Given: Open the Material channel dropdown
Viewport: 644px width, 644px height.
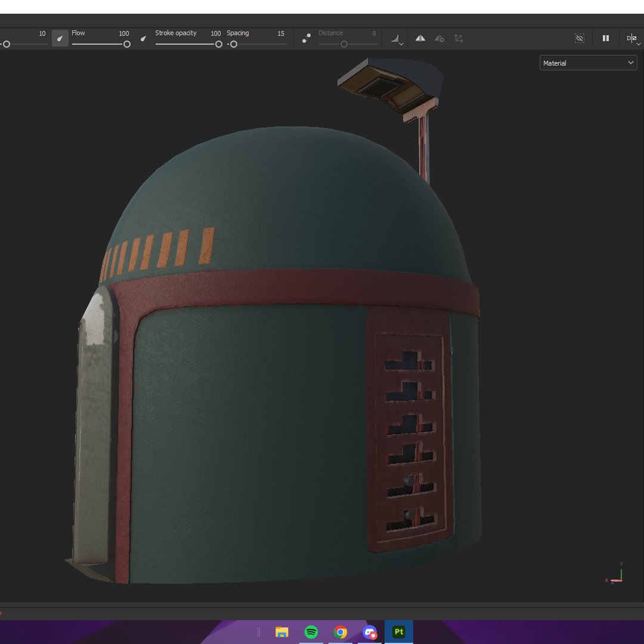Looking at the screenshot, I should pos(588,63).
